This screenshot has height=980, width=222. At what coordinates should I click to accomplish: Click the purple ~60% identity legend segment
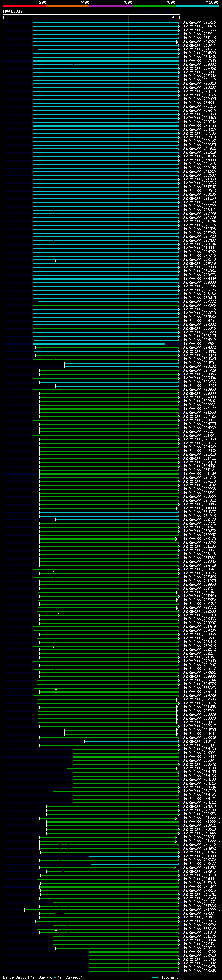coord(111,6)
